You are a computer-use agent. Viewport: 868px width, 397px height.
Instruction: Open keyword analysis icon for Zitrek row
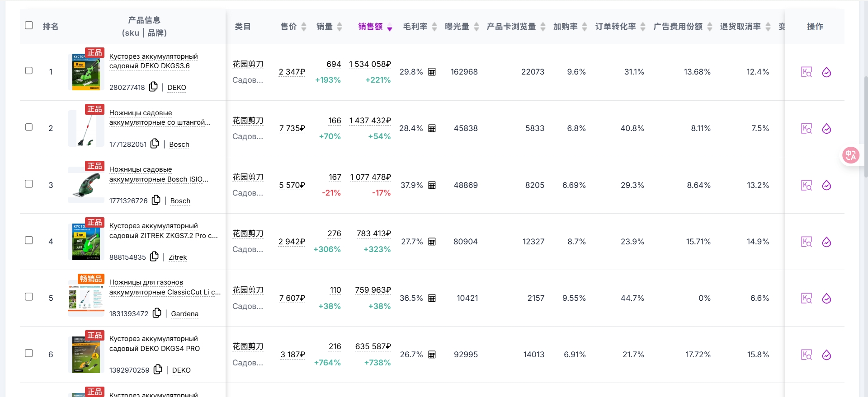click(x=807, y=242)
